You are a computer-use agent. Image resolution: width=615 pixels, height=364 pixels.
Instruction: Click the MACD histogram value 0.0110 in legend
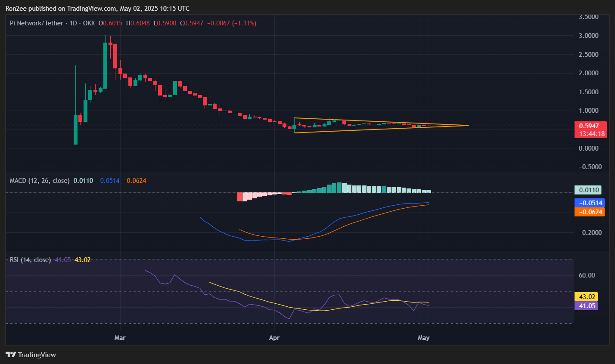click(83, 181)
